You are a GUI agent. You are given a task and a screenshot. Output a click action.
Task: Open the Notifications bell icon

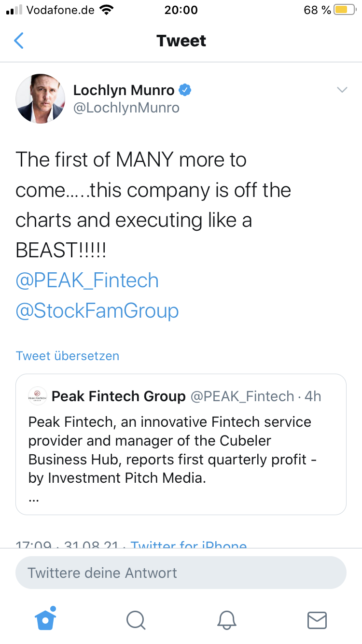coord(227,620)
